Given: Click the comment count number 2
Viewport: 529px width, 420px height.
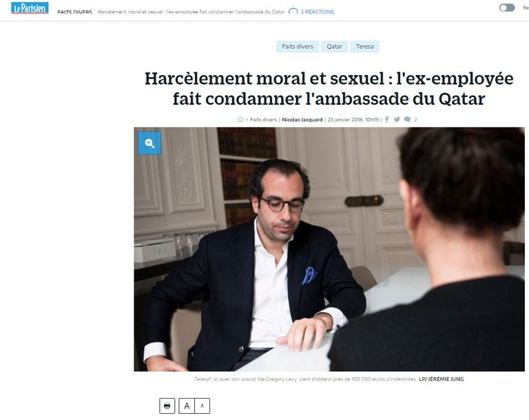Looking at the screenshot, I should pyautogui.click(x=415, y=119).
